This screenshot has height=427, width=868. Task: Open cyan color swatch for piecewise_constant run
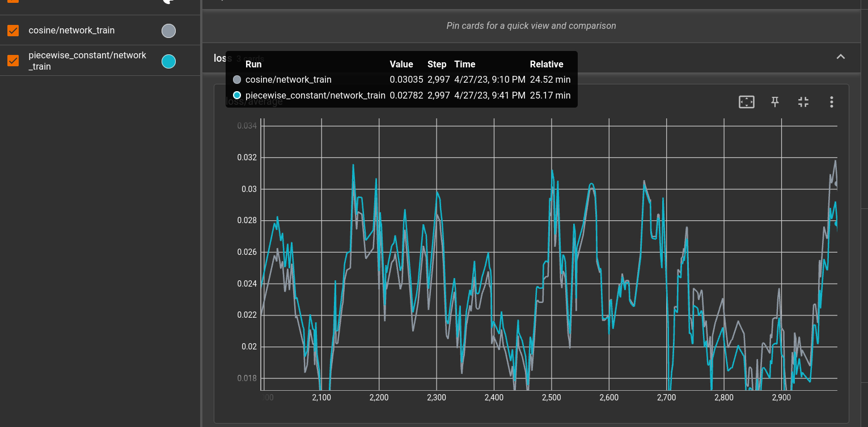pyautogui.click(x=168, y=61)
